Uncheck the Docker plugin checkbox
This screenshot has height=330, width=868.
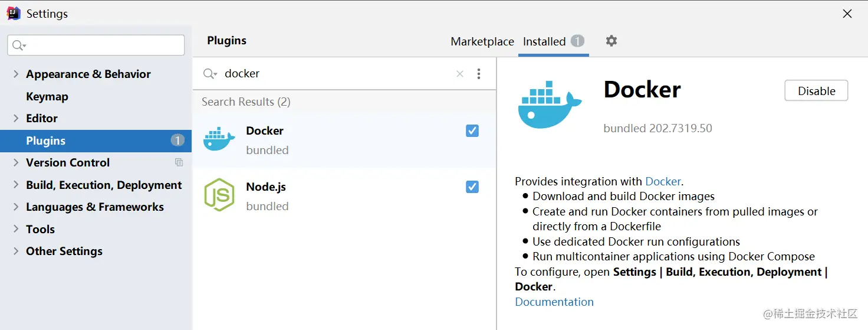[472, 131]
